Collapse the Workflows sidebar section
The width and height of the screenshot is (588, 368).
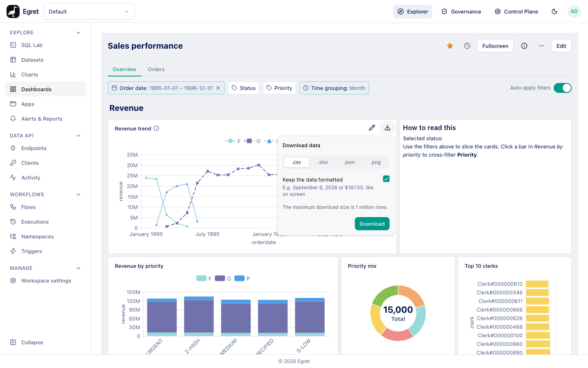(x=78, y=195)
